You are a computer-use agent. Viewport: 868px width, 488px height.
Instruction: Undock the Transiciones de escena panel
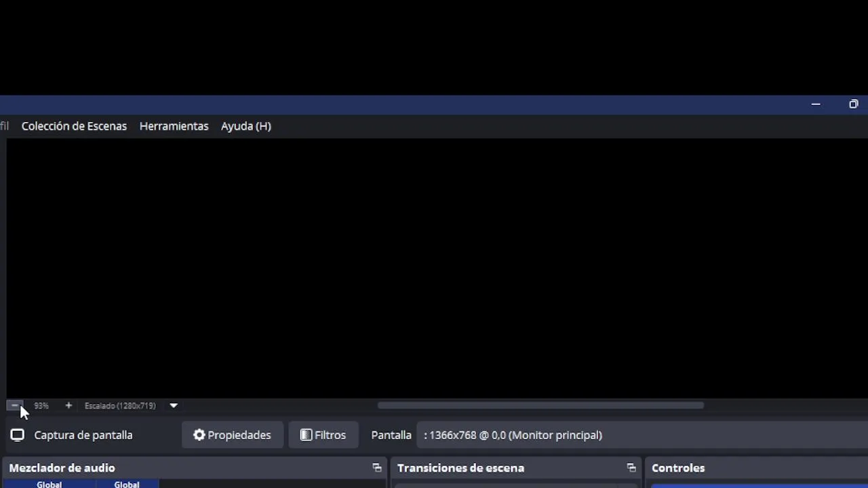click(x=631, y=468)
